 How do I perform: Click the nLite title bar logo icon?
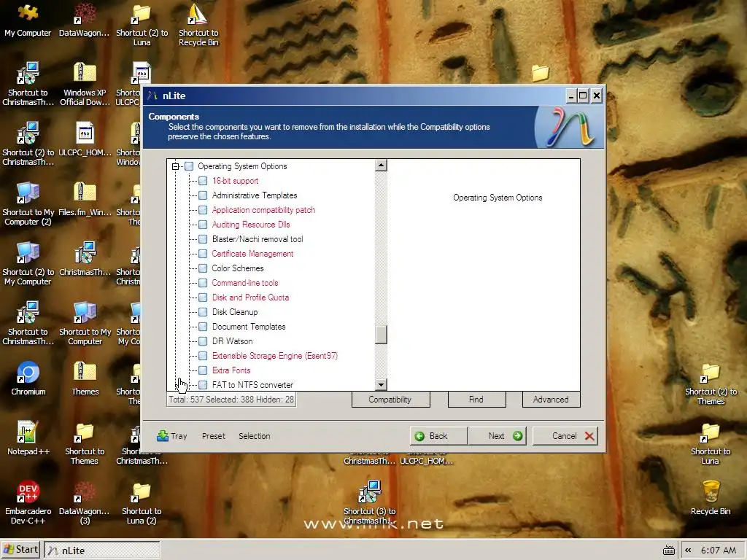pos(152,96)
